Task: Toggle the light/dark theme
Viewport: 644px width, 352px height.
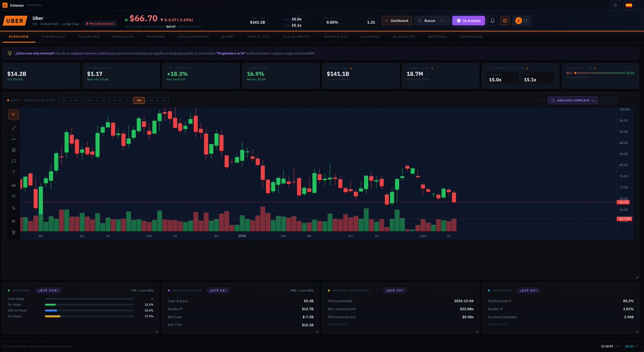Action: (615, 5)
